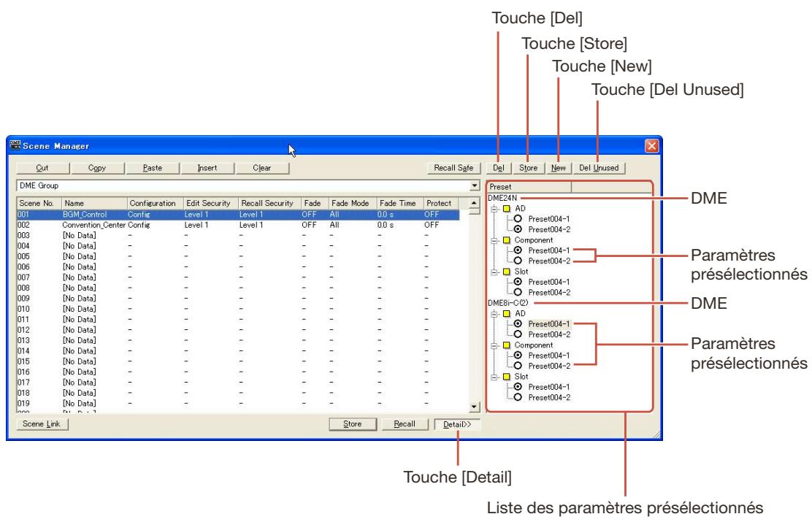Click scroll up arrow of scene list
812x522 pixels.
(475, 203)
